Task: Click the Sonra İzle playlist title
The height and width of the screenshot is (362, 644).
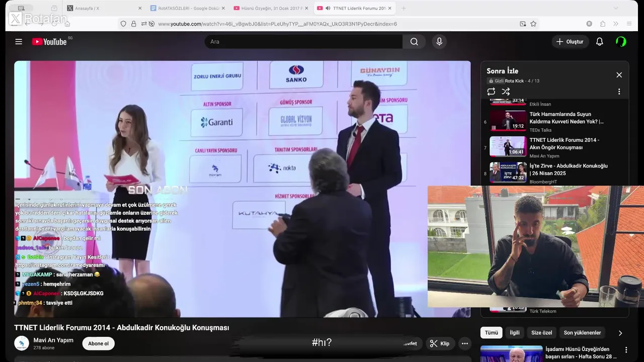Action: pyautogui.click(x=502, y=71)
